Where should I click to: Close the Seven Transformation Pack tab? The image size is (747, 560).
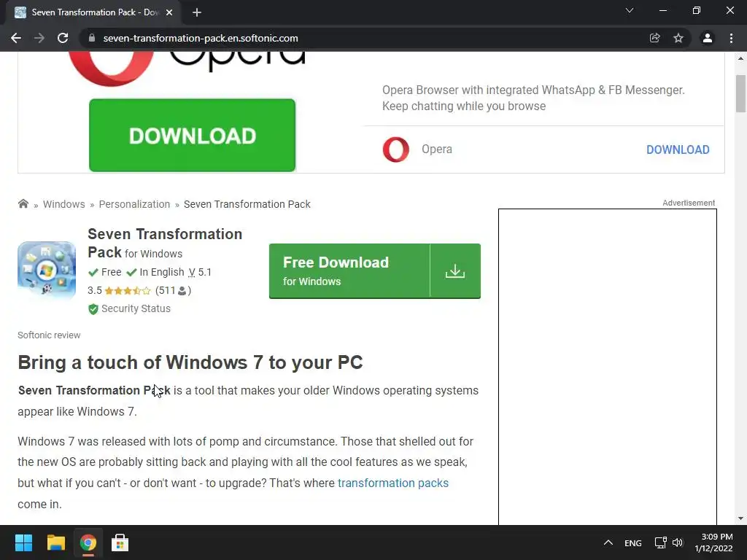tap(169, 12)
